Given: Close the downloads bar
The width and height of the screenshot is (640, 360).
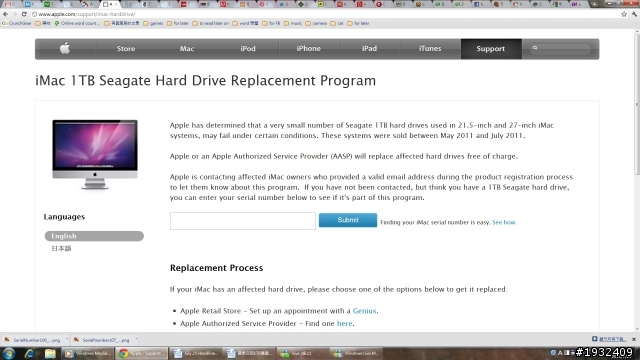Looking at the screenshot, I should pyautogui.click(x=634, y=339).
